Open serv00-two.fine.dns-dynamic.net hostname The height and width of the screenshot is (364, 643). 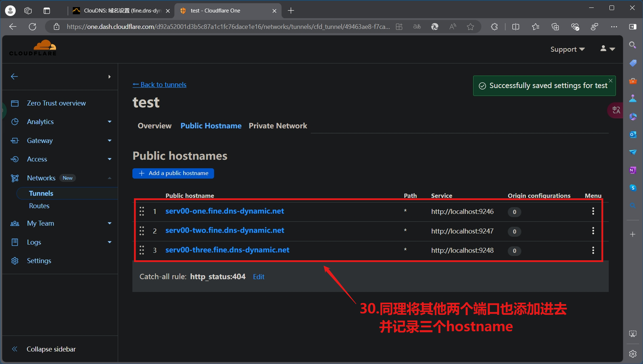(225, 230)
